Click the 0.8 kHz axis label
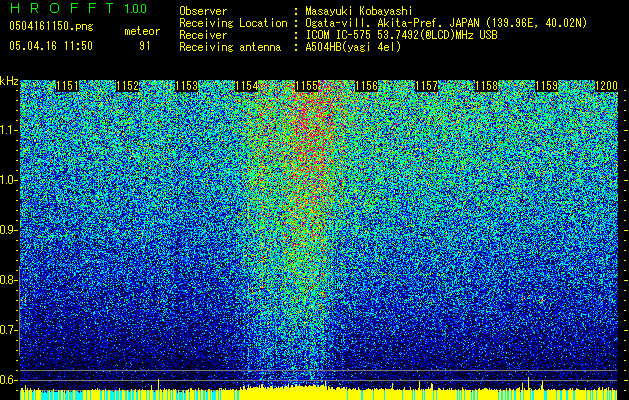 point(8,280)
